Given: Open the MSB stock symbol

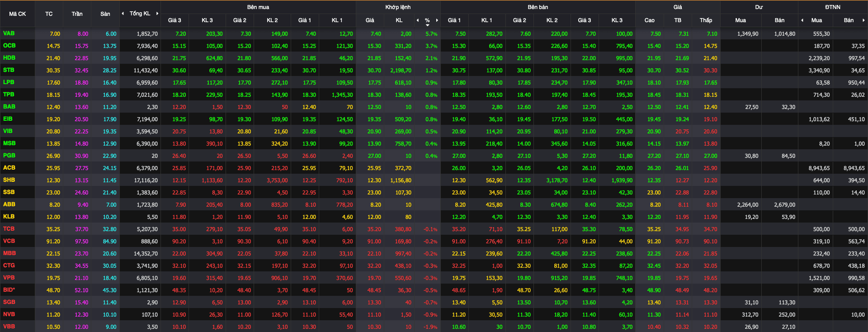Looking at the screenshot, I should (x=9, y=143).
